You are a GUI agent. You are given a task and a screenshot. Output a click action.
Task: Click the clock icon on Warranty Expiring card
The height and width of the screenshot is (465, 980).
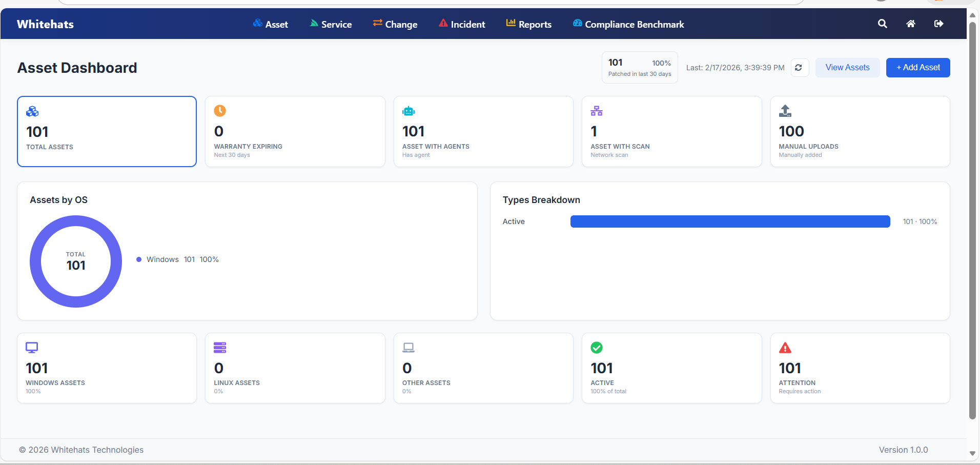point(220,110)
